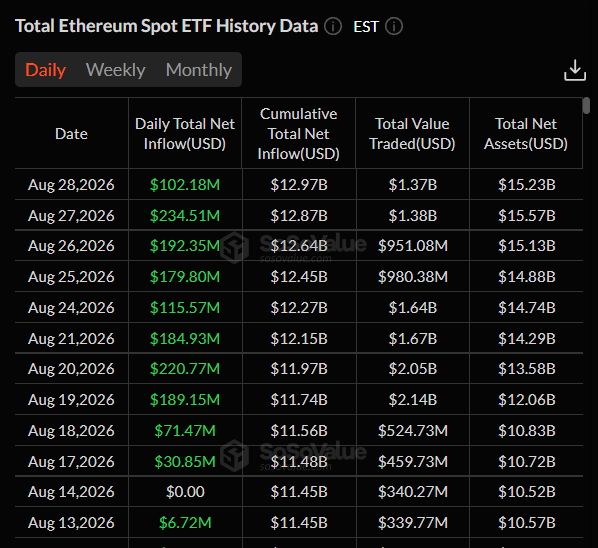The width and height of the screenshot is (598, 548).
Task: Click the Cumulative Total Net Inflow(USD) header
Action: click(299, 134)
